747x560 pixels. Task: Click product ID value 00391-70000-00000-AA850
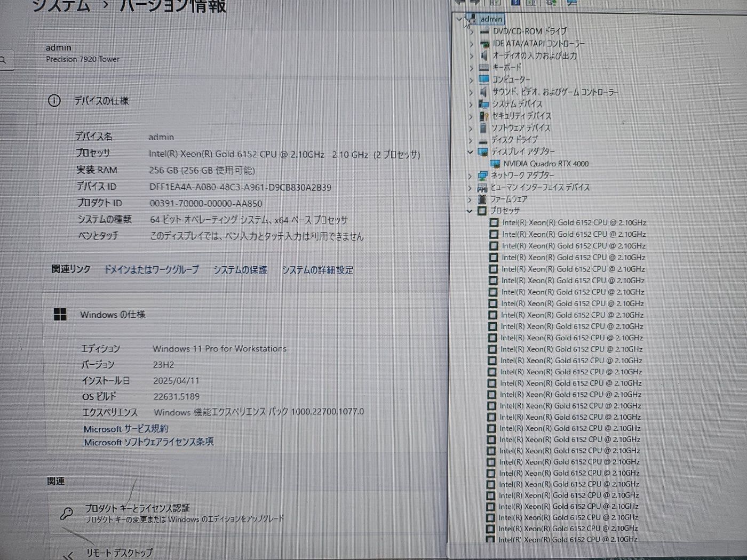[206, 204]
